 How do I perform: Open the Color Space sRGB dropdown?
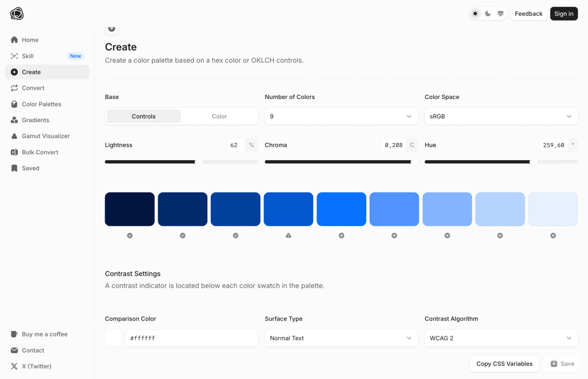501,116
